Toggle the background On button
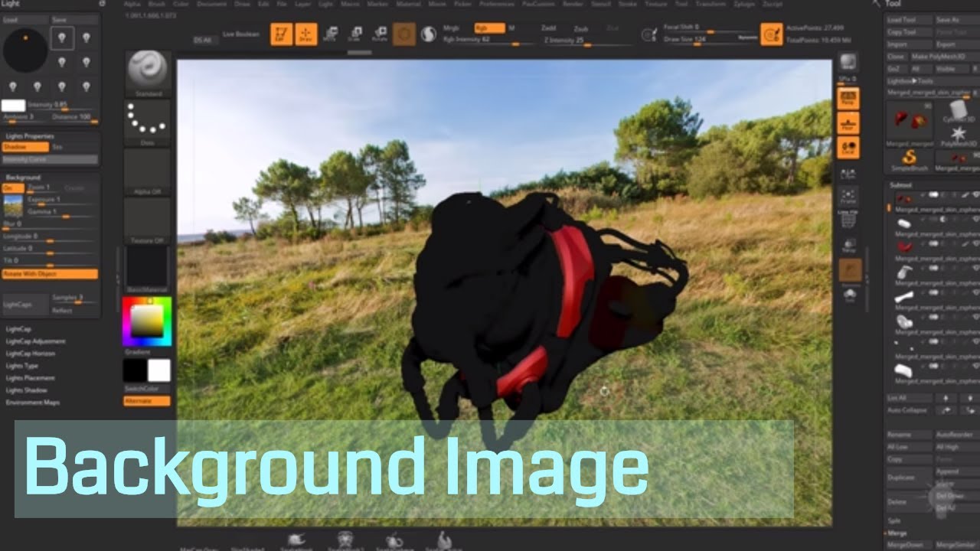The height and width of the screenshot is (551, 980). [x=13, y=187]
